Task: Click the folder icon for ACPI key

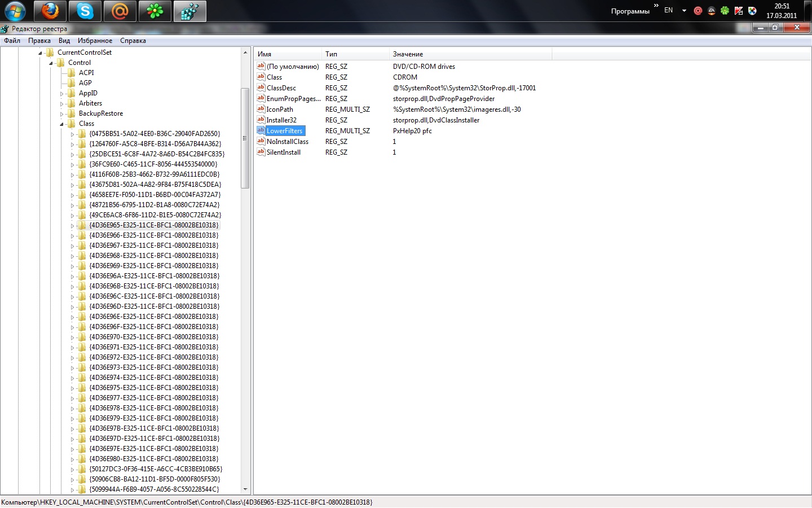Action: tap(72, 73)
